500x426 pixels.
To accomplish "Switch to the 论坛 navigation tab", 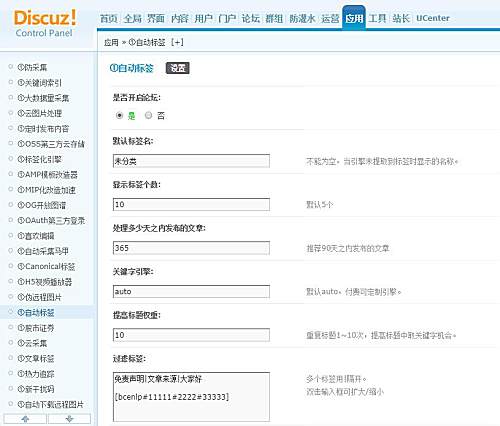I will (251, 18).
